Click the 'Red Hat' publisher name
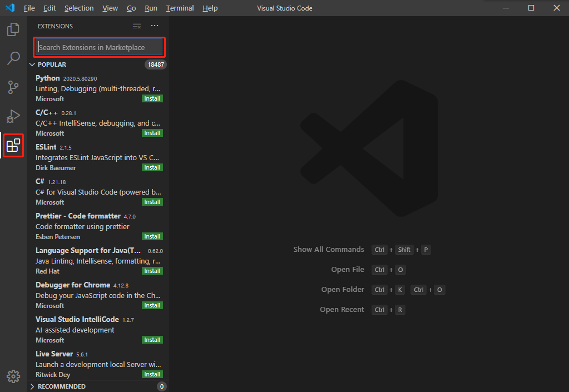 (x=47, y=271)
